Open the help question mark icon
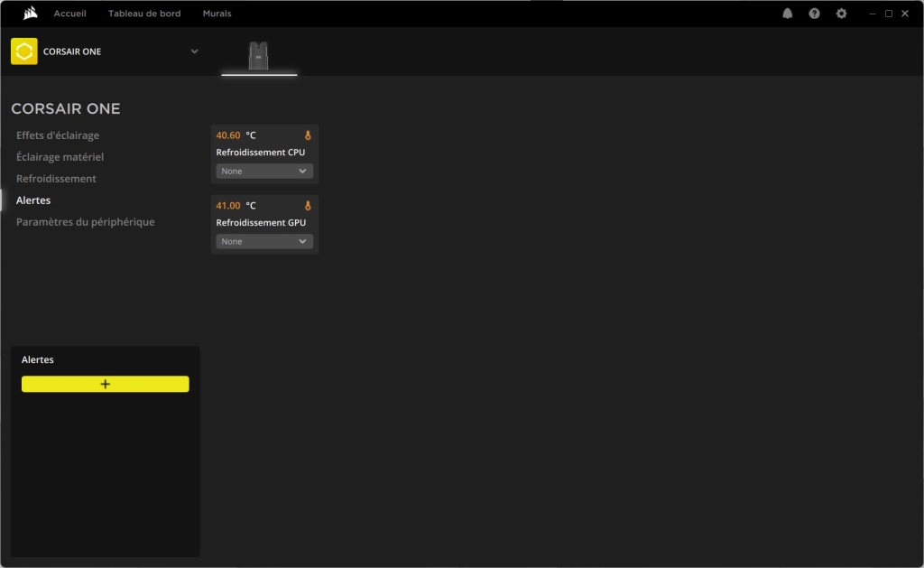Viewport: 924px width, 568px height. pos(815,14)
